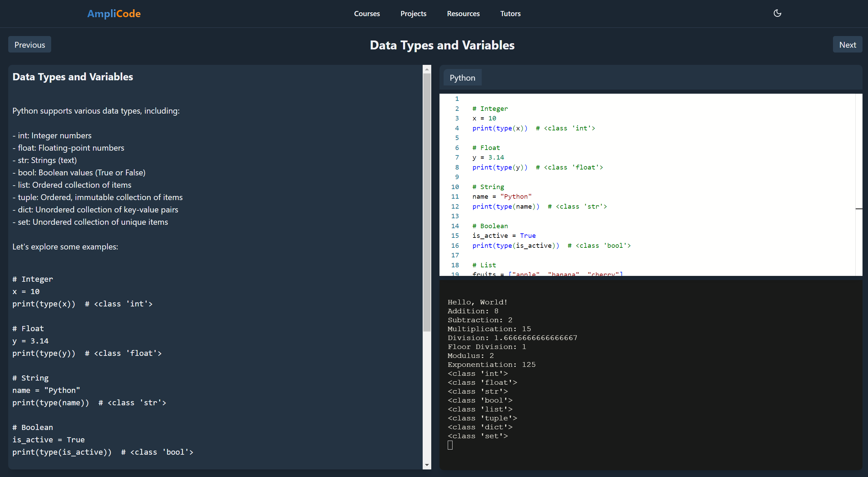
Task: Click '- tuple: Ordered, immutable collection' item
Action: 98,197
